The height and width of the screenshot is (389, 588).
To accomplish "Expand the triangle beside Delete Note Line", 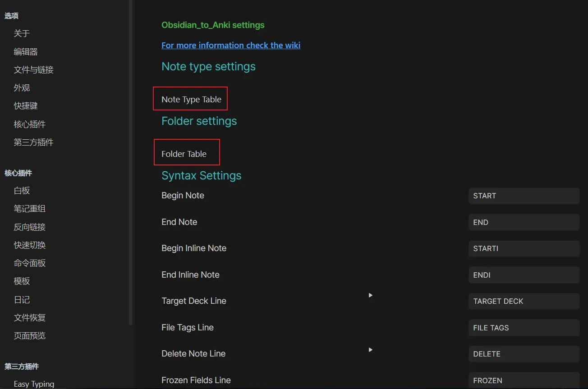I will point(370,349).
